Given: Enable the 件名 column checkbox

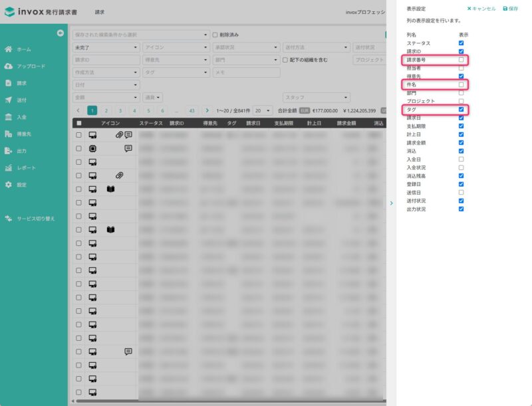Looking at the screenshot, I should (462, 85).
